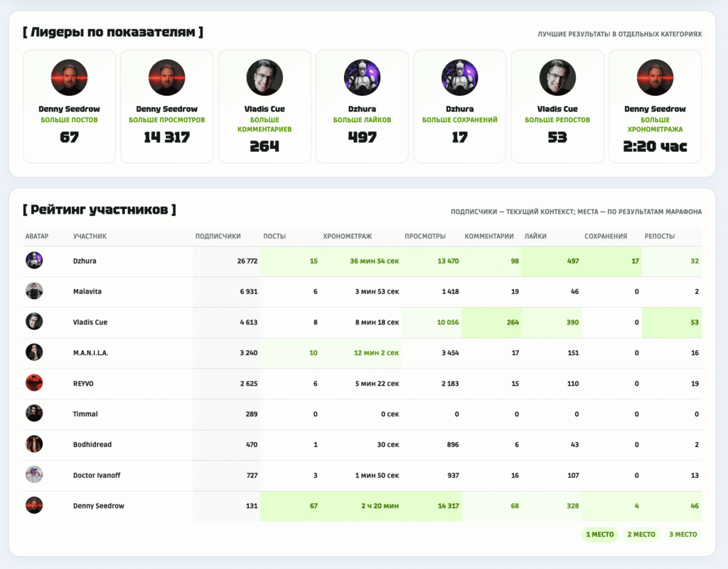Viewport: 728px width, 569px height.
Task: Click Timmal's avatar in the table
Action: 34,413
